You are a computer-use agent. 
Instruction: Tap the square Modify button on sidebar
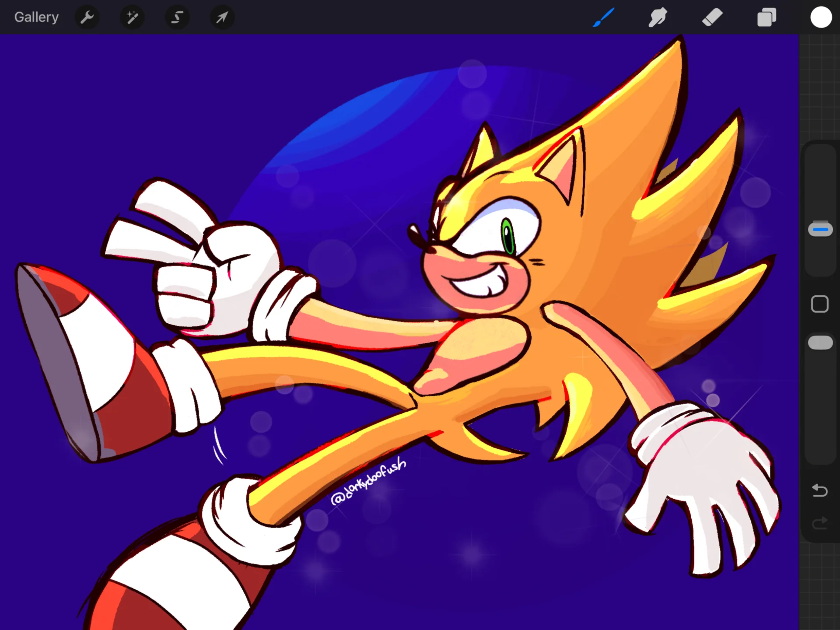click(x=820, y=304)
